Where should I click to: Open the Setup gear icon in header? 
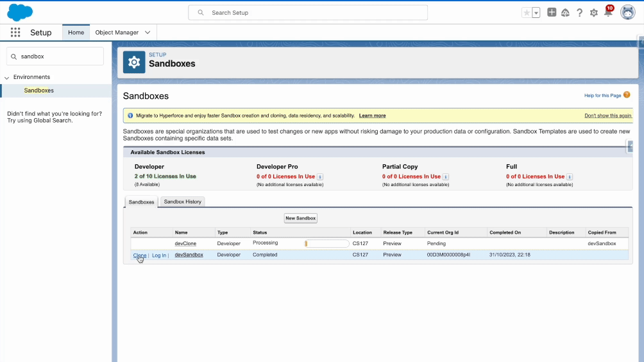pos(594,13)
